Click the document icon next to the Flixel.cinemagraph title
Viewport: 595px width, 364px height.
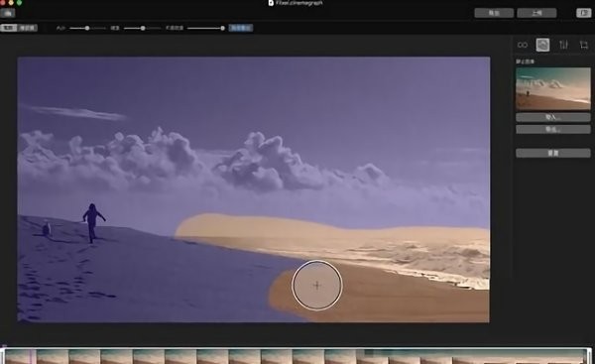[271, 3]
